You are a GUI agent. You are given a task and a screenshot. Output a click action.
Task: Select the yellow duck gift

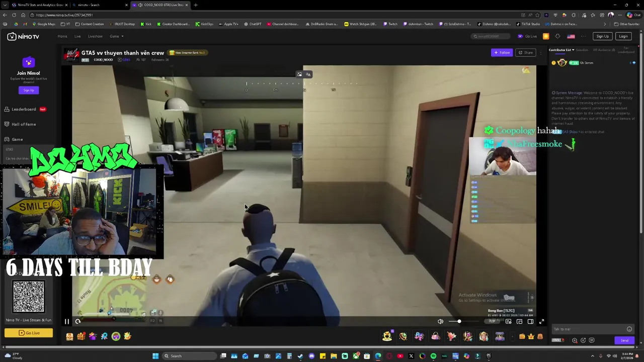(387, 336)
